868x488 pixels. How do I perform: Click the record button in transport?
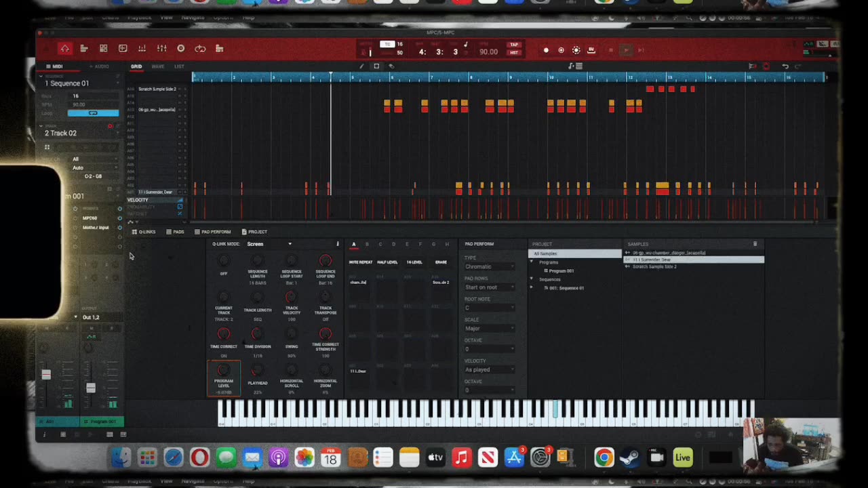pyautogui.click(x=546, y=50)
